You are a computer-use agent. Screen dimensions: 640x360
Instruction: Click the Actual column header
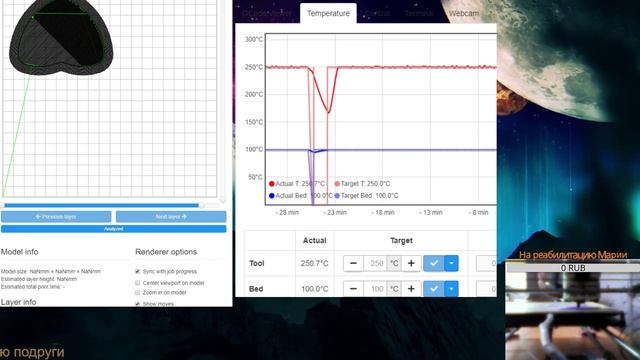(x=314, y=240)
